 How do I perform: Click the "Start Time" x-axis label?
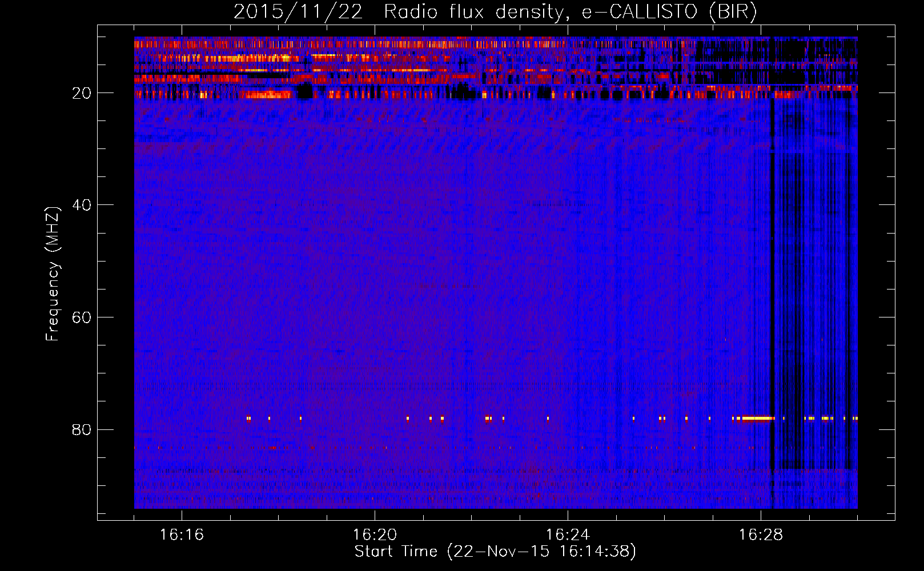click(x=396, y=552)
